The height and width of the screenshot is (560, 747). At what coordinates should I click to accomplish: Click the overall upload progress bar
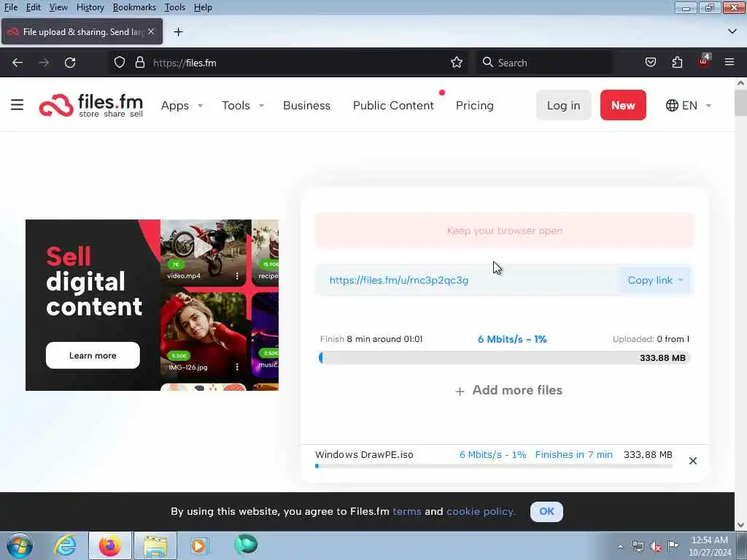point(505,357)
